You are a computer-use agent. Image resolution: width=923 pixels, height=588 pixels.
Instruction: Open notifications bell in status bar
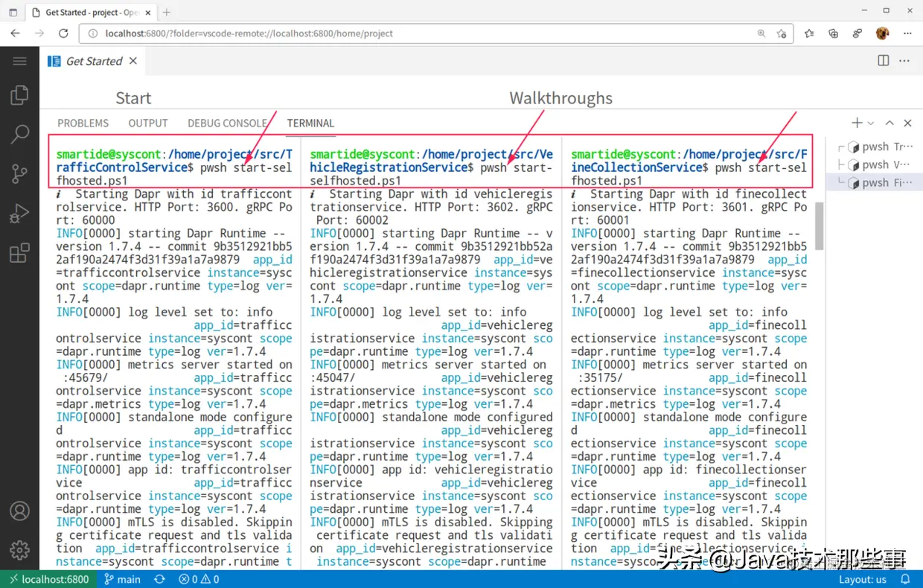[x=905, y=579]
